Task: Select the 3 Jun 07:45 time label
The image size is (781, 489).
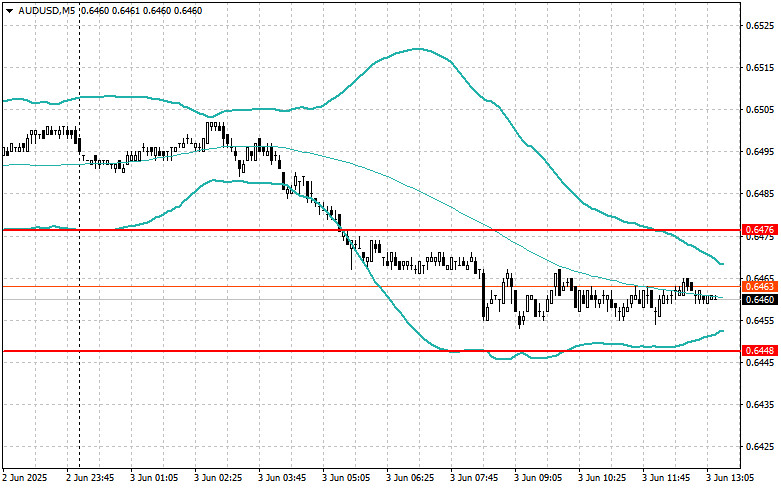Action: [474, 478]
